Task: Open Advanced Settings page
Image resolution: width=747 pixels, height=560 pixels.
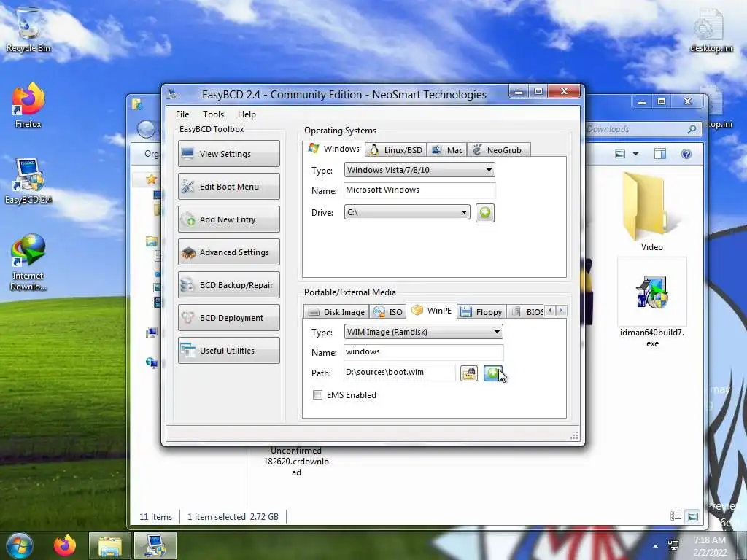Action: pyautogui.click(x=228, y=252)
